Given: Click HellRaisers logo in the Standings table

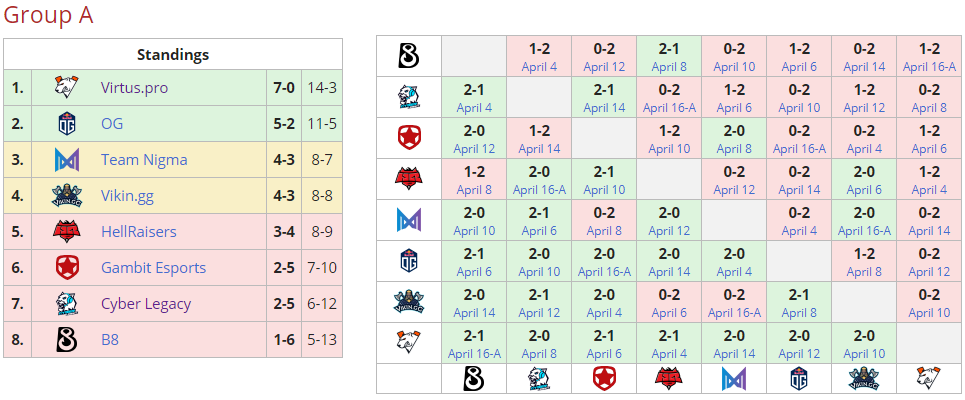Looking at the screenshot, I should point(66,232).
